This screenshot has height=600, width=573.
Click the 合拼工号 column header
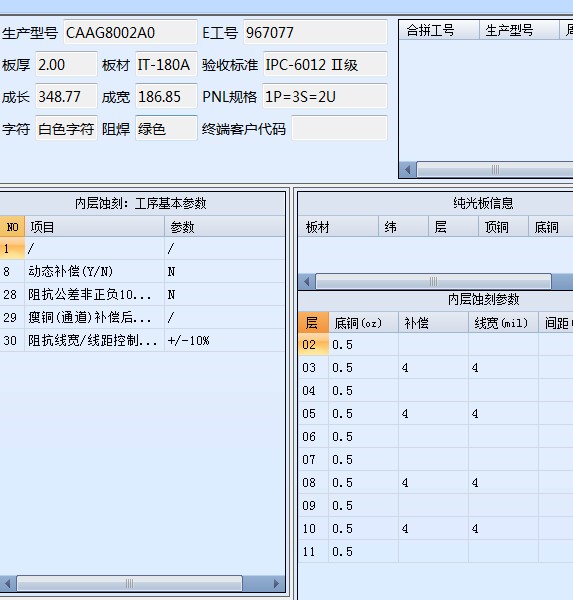pyautogui.click(x=439, y=30)
